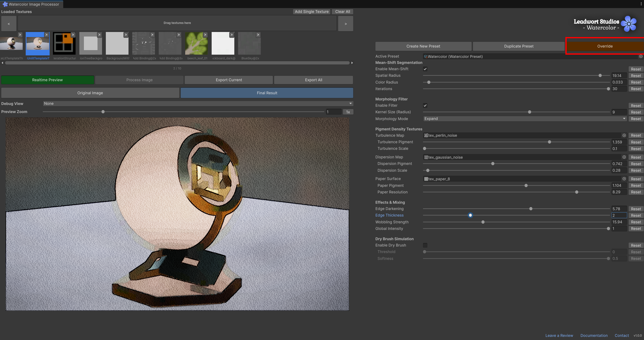
Task: Click the Preview Zoom value field
Action: coord(334,112)
